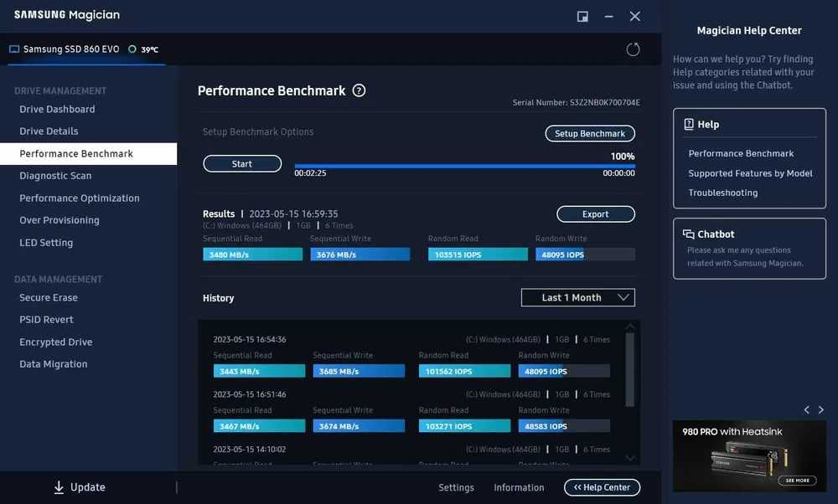The height and width of the screenshot is (504, 838).
Task: Click the 980 PRO with Heatsink ad image
Action: 749,456
